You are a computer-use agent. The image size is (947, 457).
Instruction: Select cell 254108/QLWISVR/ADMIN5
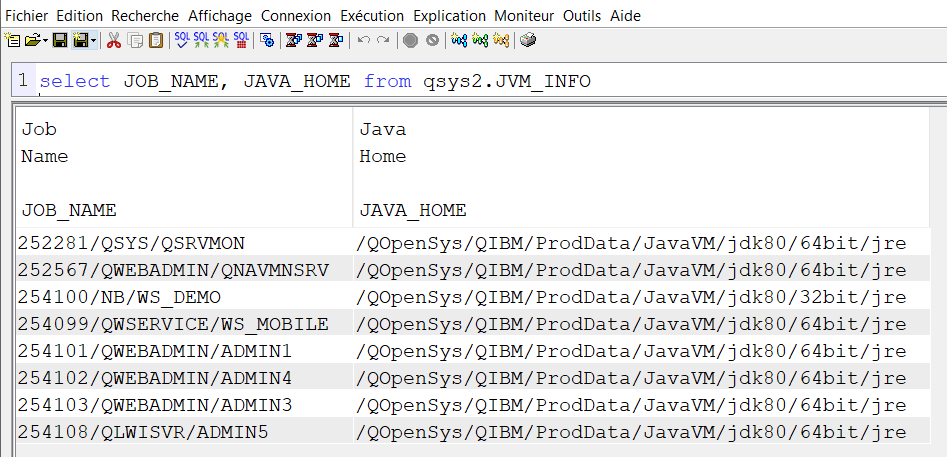(x=185, y=432)
